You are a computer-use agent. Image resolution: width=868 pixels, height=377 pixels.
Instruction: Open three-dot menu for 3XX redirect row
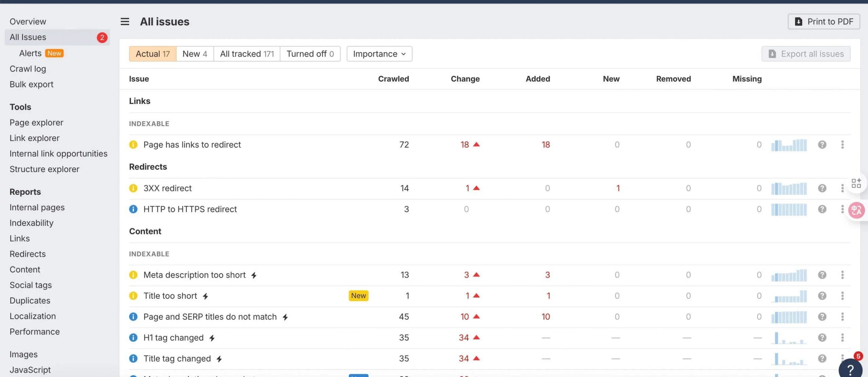click(x=842, y=188)
